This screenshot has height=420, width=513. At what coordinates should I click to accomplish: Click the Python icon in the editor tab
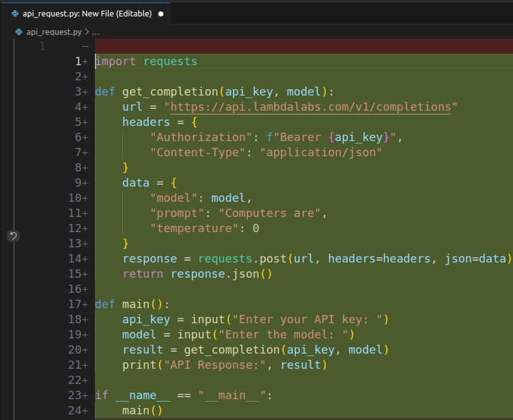[15, 13]
